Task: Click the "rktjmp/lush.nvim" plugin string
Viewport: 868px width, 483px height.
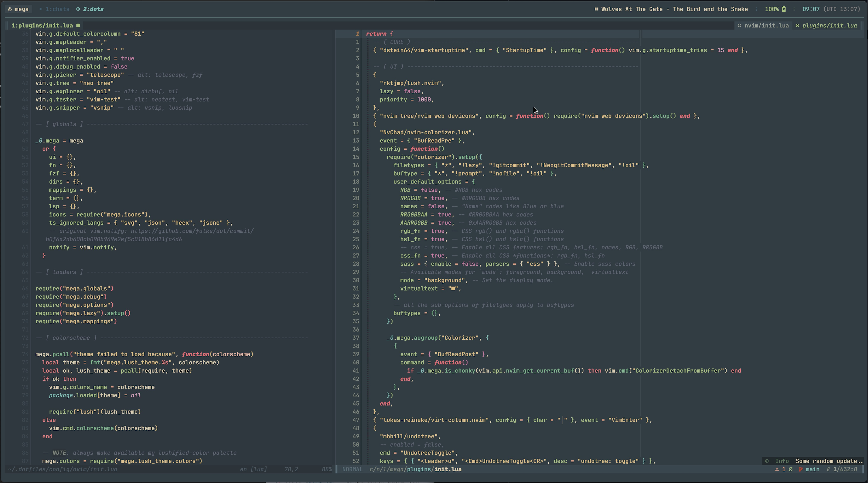Action: (410, 83)
